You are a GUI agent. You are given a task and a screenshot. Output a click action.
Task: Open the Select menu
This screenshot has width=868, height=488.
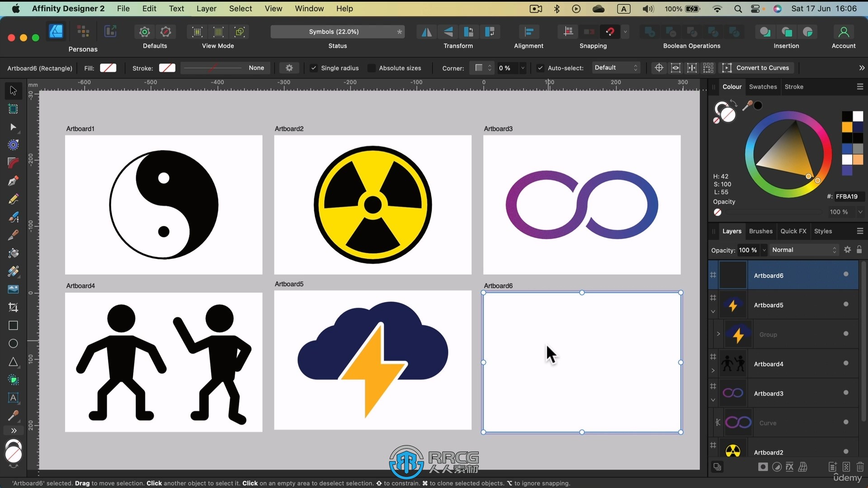click(x=241, y=9)
